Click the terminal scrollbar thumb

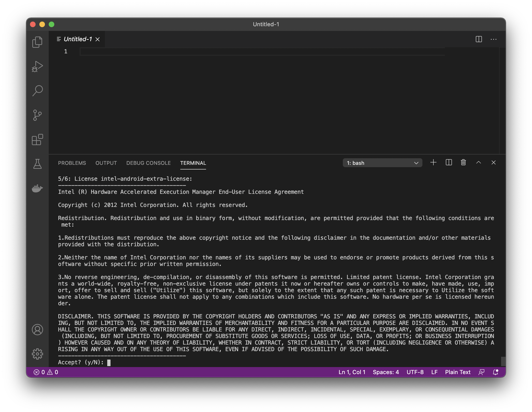pyautogui.click(x=503, y=361)
